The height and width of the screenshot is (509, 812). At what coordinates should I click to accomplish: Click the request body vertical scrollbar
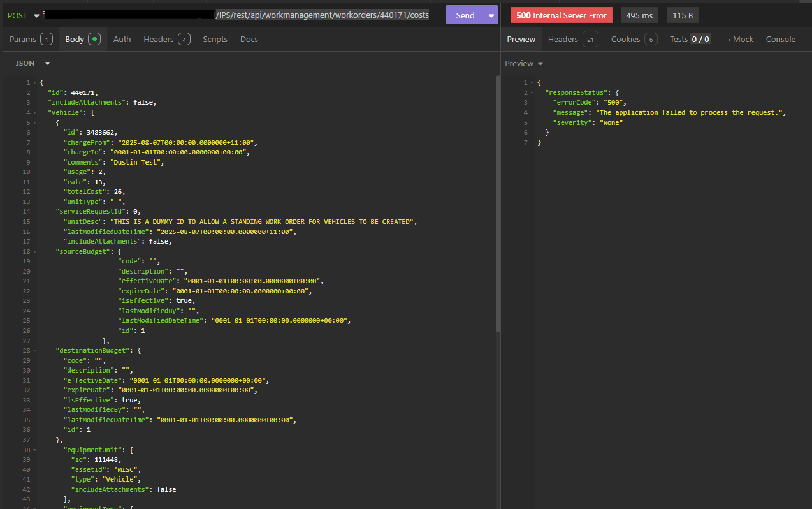point(498,204)
